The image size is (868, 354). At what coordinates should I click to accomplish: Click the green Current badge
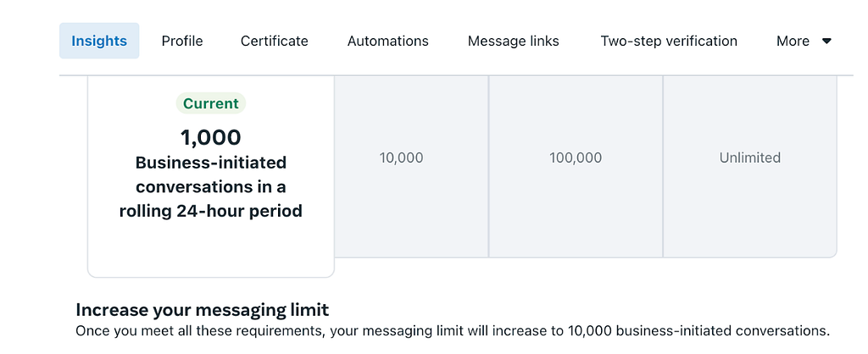coord(211,103)
